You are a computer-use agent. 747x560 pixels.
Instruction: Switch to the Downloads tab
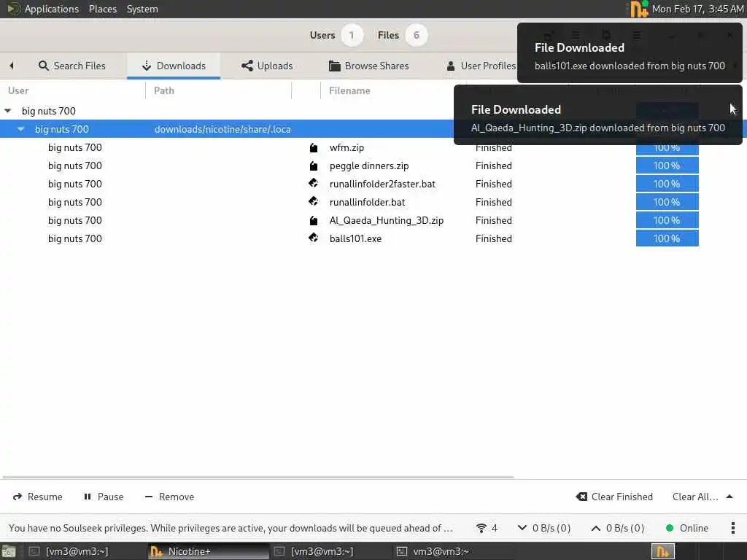pyautogui.click(x=174, y=66)
